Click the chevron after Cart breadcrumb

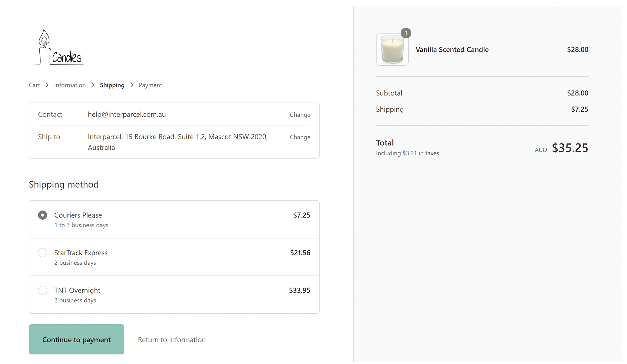[x=47, y=85]
